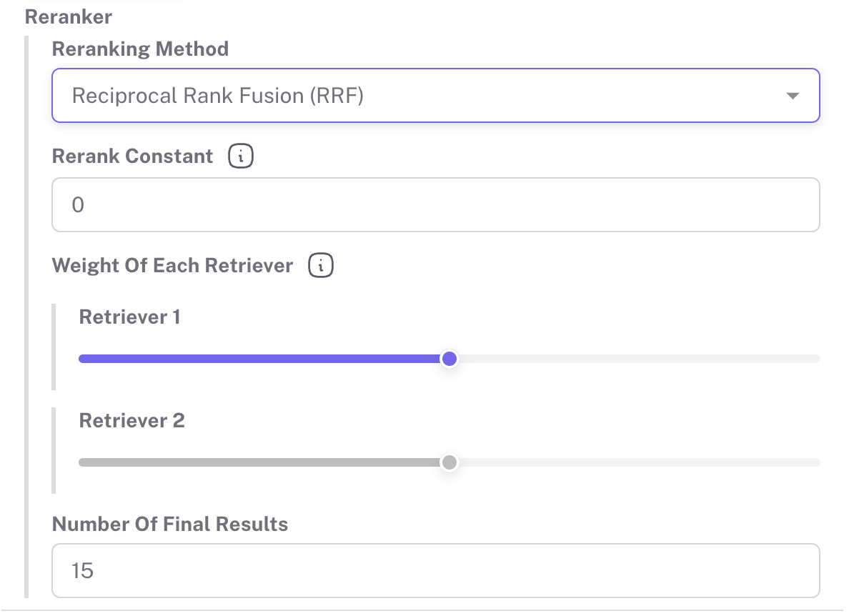849x616 pixels.
Task: Click the Rerank Constant input field
Action: (x=435, y=206)
